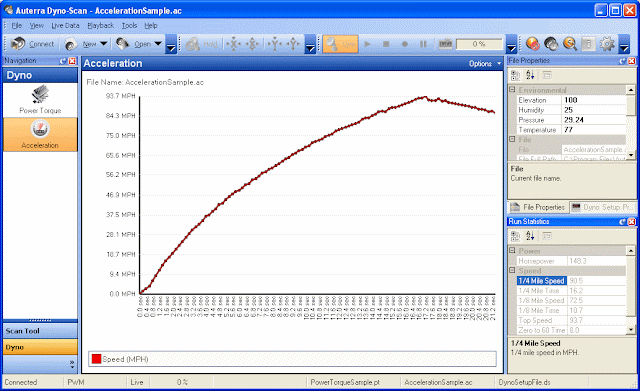Toggle auto-hide pin on Navigation panel

pyautogui.click(x=63, y=61)
